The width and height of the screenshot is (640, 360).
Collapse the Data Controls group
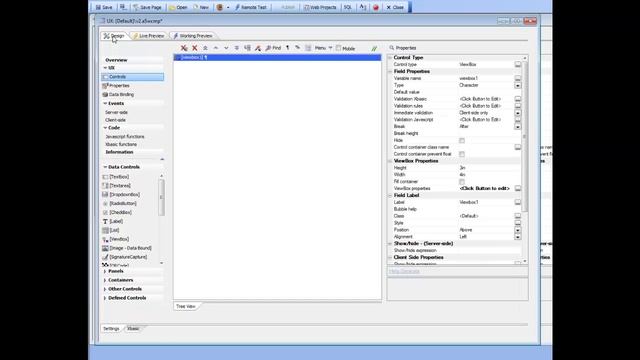pos(105,167)
